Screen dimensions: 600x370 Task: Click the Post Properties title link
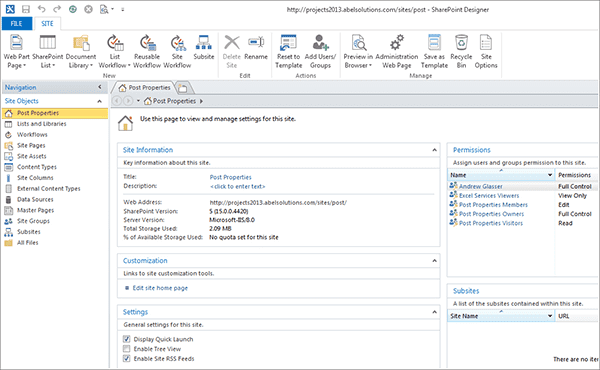(x=230, y=177)
